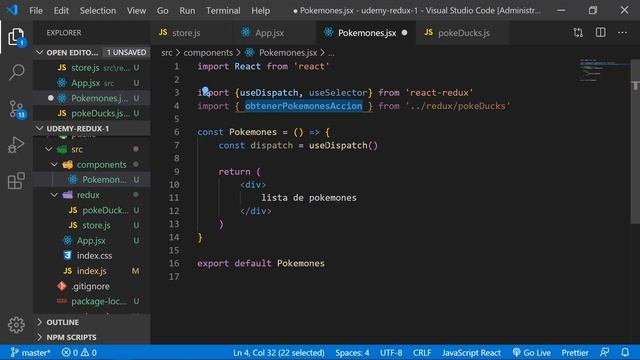Click the editor vertical scrollbar
640x360 pixels.
pyautogui.click(x=635, y=141)
